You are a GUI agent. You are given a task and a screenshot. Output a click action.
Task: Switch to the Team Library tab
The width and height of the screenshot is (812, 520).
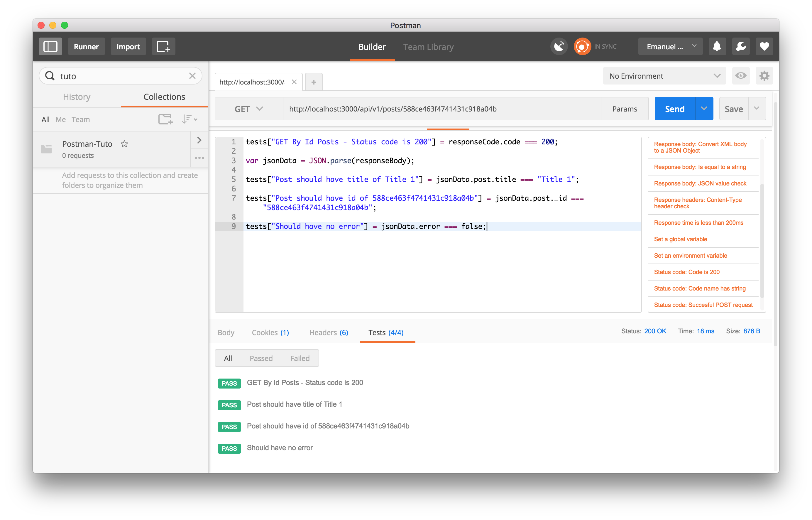[428, 47]
